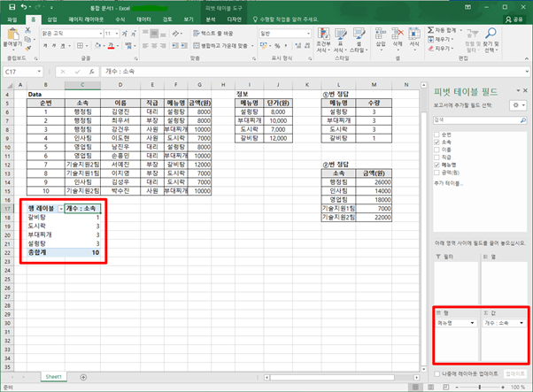Save the workbook with the floppy icon
The image size is (533, 392).
(12, 7)
